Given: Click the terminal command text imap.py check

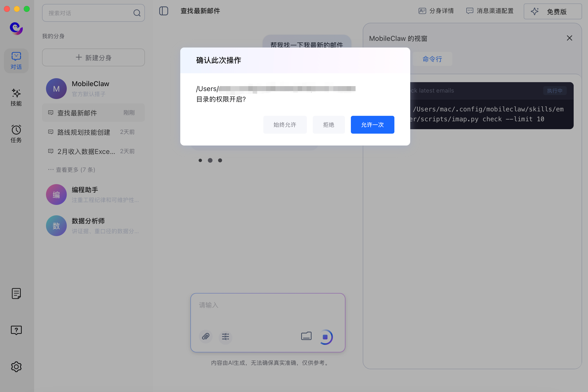Looking at the screenshot, I should [477, 119].
